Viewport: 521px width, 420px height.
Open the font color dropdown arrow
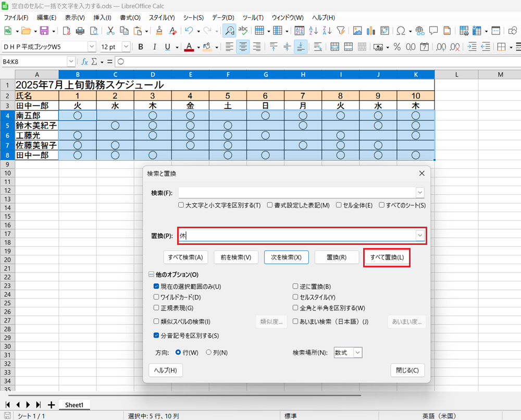[x=199, y=47]
